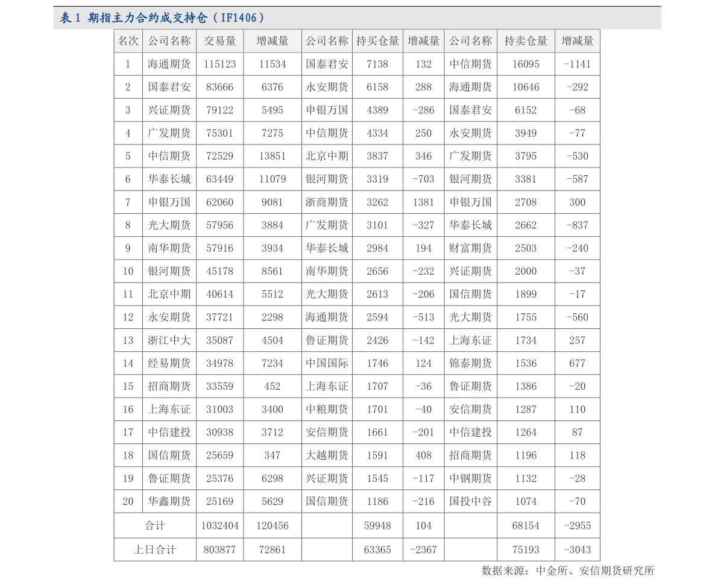
Task: Select short position value '2000'
Action: pyautogui.click(x=526, y=271)
